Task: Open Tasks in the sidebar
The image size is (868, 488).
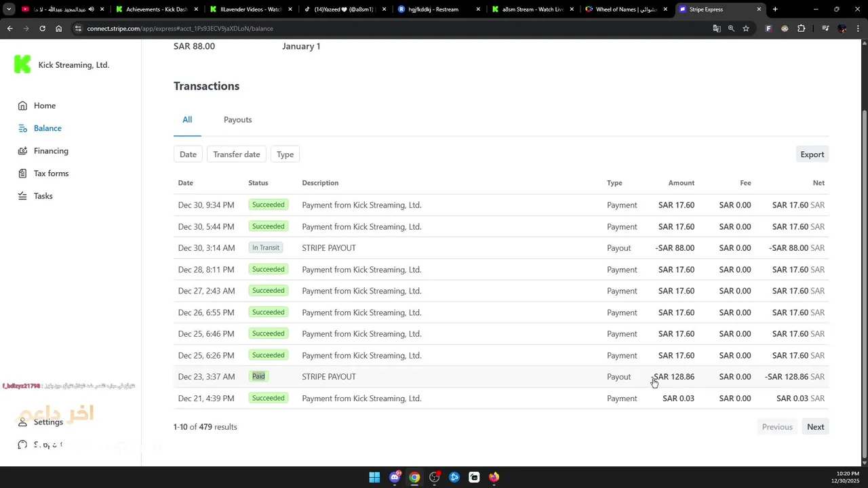Action: point(43,196)
